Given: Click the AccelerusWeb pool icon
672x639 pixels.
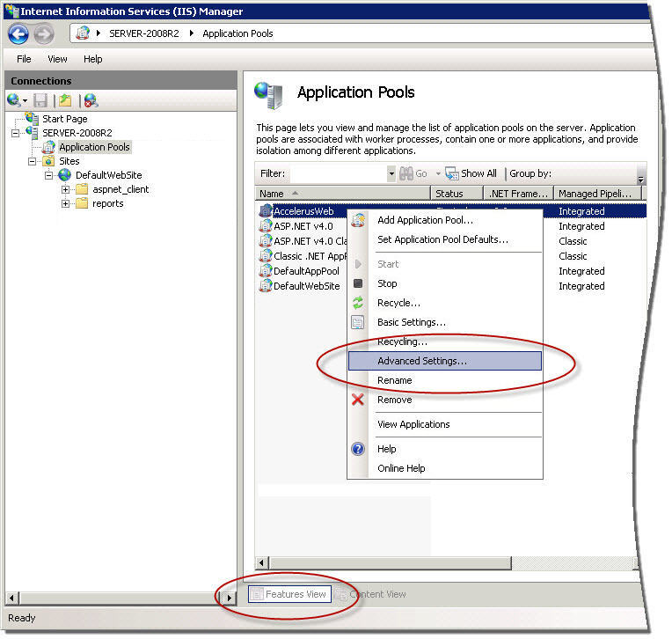Looking at the screenshot, I should [x=266, y=211].
